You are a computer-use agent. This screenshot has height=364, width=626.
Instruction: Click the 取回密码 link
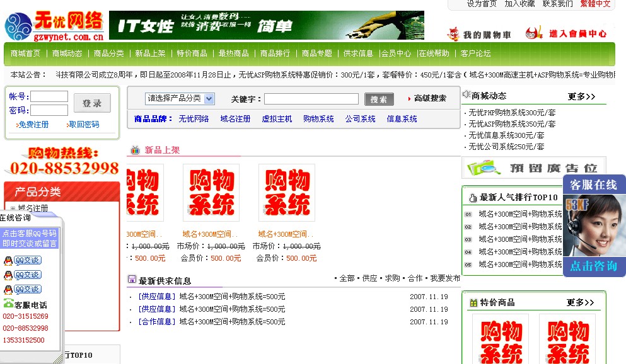84,125
